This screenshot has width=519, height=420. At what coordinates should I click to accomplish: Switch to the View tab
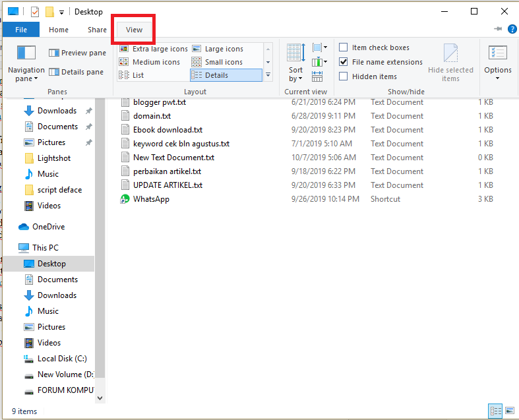tap(134, 30)
